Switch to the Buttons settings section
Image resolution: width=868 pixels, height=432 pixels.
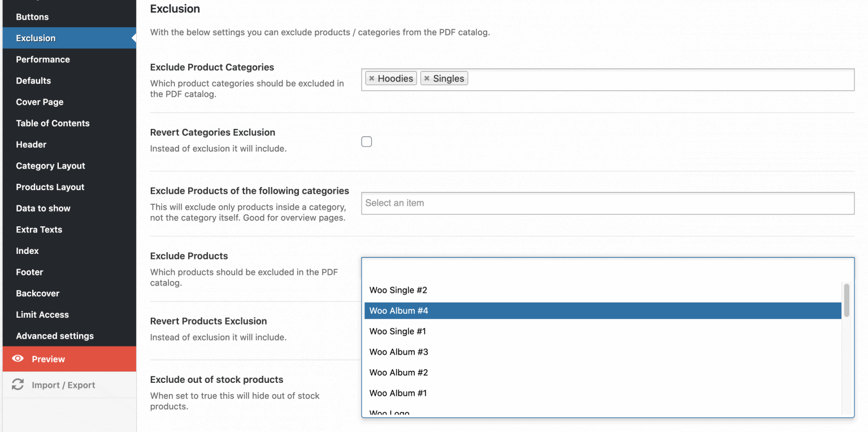point(32,16)
